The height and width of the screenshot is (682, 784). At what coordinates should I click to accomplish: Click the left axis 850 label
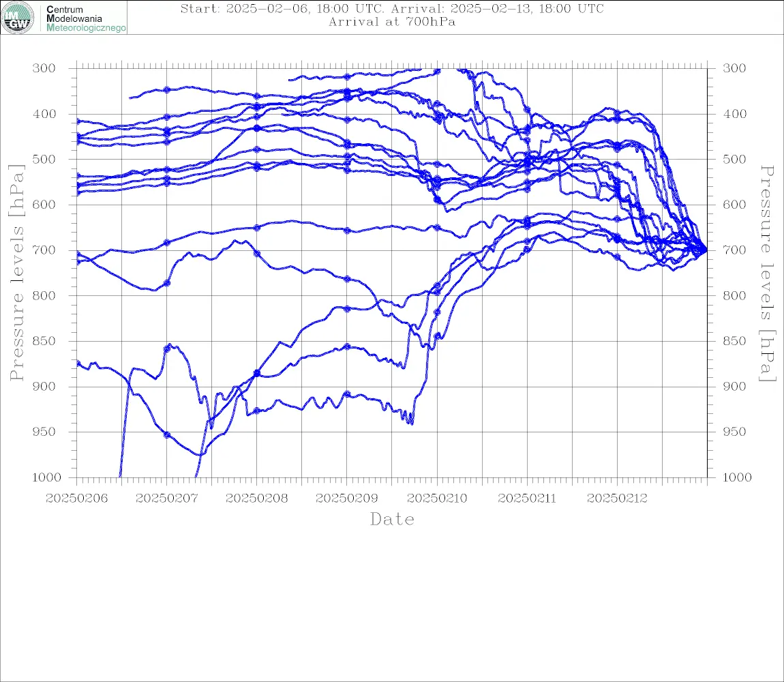(44, 341)
